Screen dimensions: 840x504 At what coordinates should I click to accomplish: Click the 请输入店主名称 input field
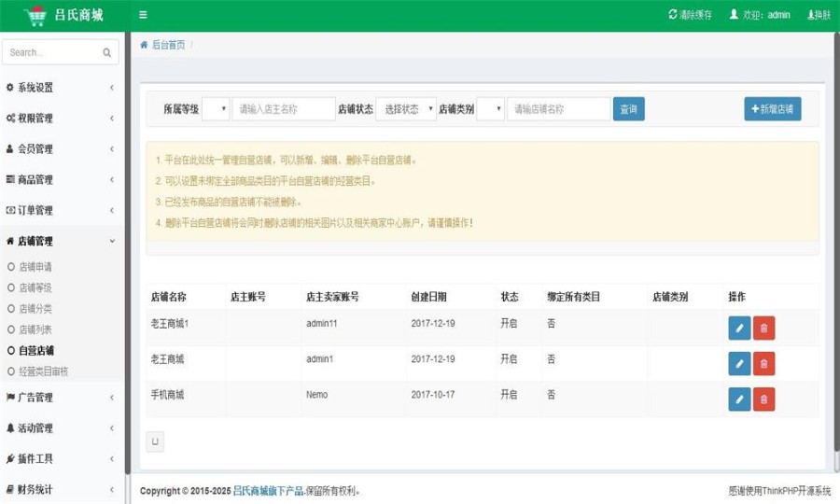point(284,109)
